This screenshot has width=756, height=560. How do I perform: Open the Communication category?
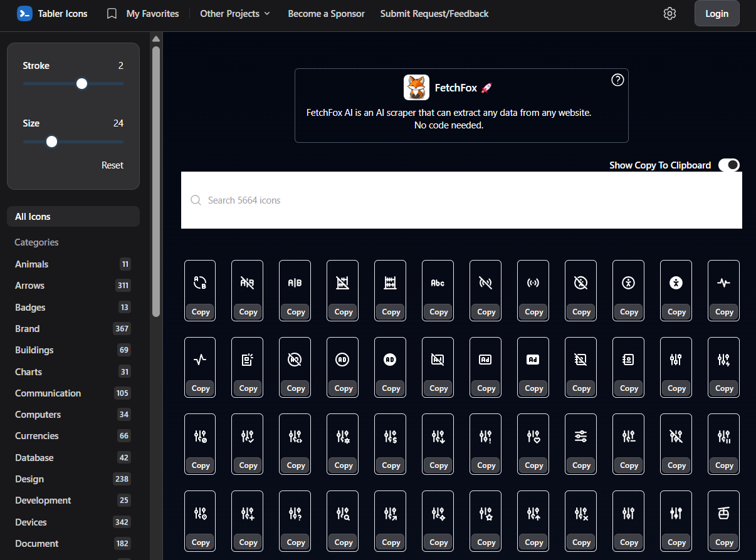coord(73,393)
